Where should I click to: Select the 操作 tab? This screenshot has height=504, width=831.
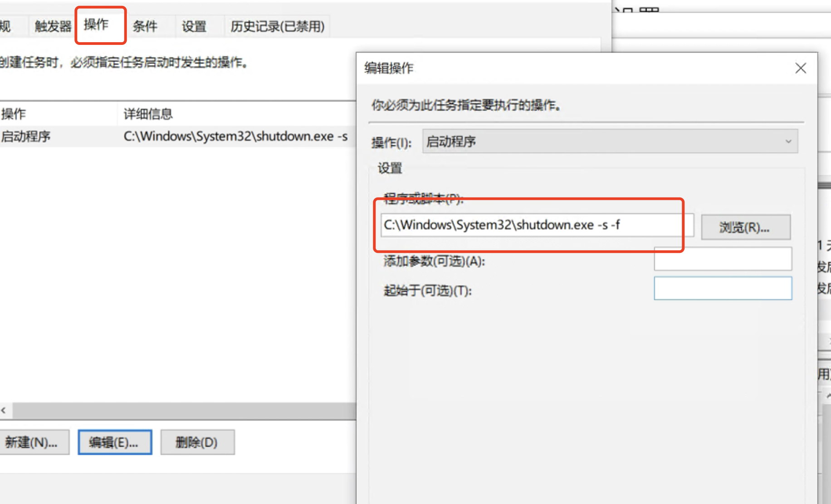(97, 24)
